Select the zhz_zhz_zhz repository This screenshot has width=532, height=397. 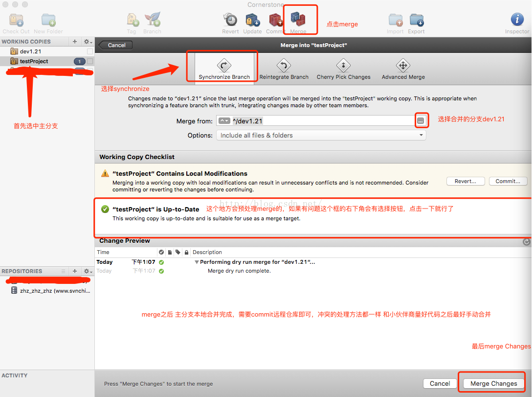47,291
